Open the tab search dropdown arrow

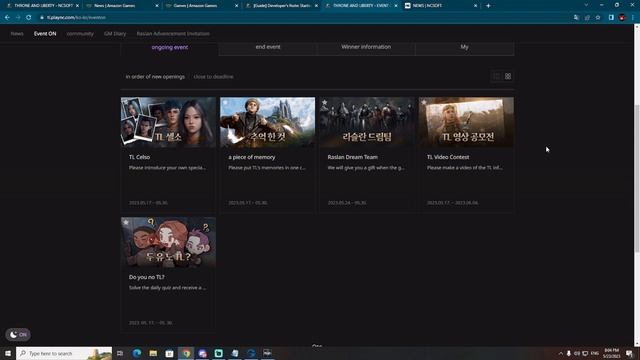click(586, 5)
